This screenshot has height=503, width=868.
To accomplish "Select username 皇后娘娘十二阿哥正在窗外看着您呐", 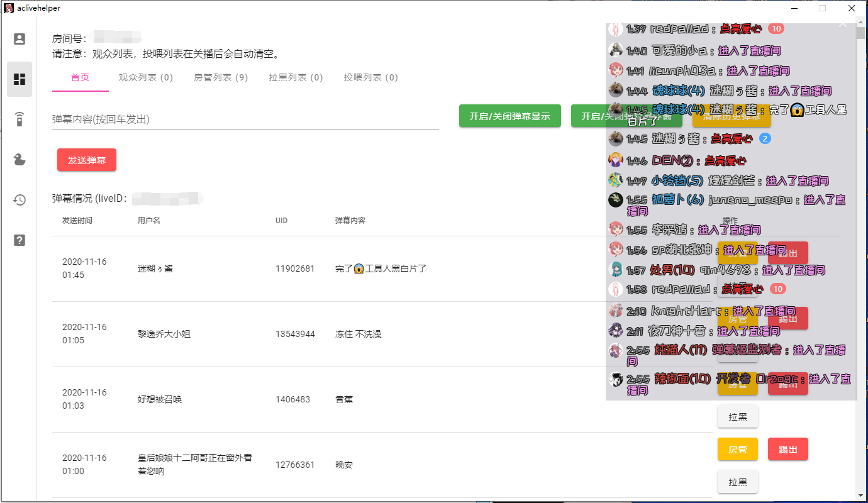I will tap(195, 465).
